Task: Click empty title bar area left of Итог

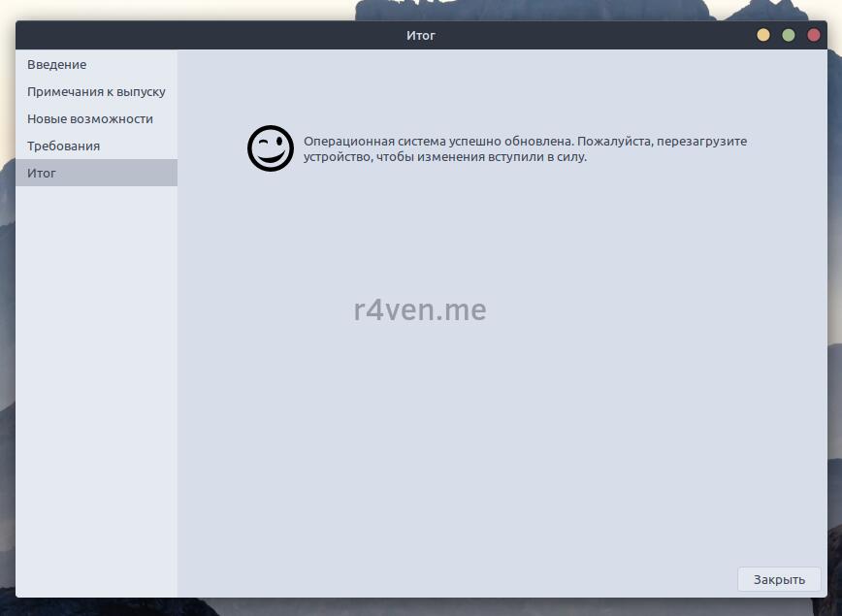Action: point(194,36)
